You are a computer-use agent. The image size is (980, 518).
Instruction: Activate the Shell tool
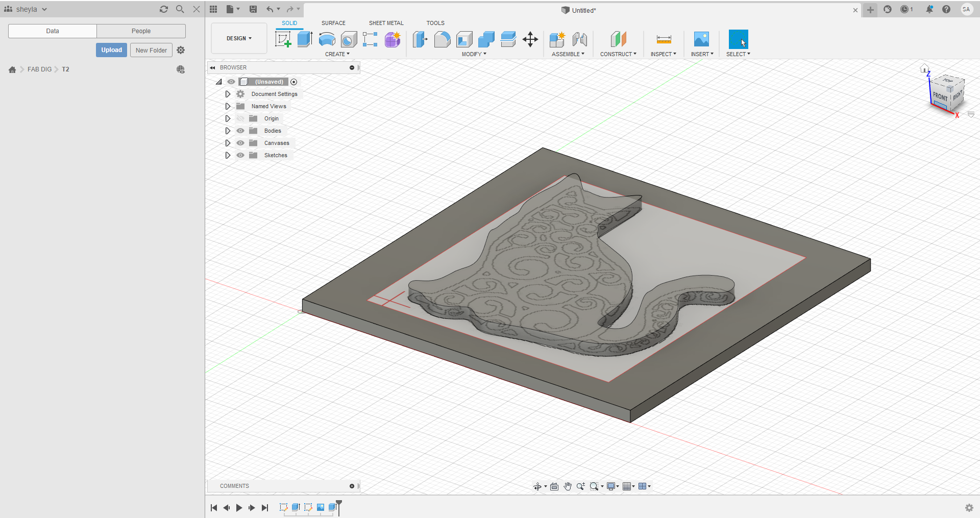[x=464, y=39]
